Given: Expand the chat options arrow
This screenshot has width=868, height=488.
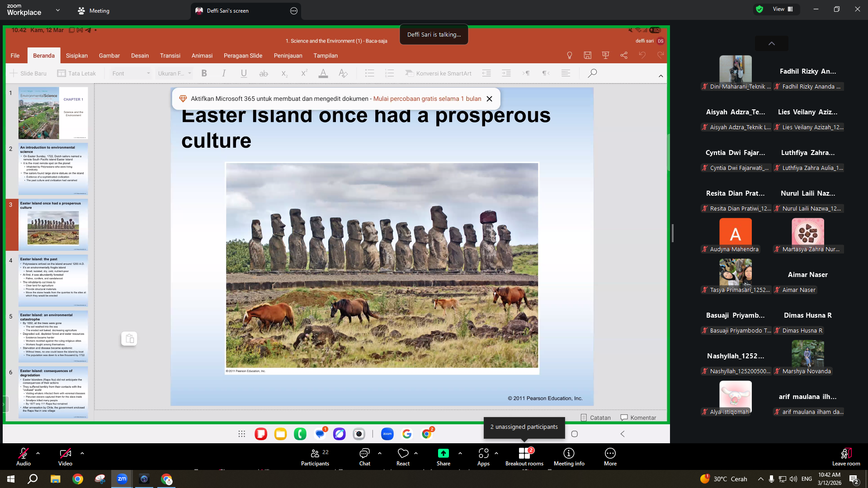Looking at the screenshot, I should tap(379, 453).
